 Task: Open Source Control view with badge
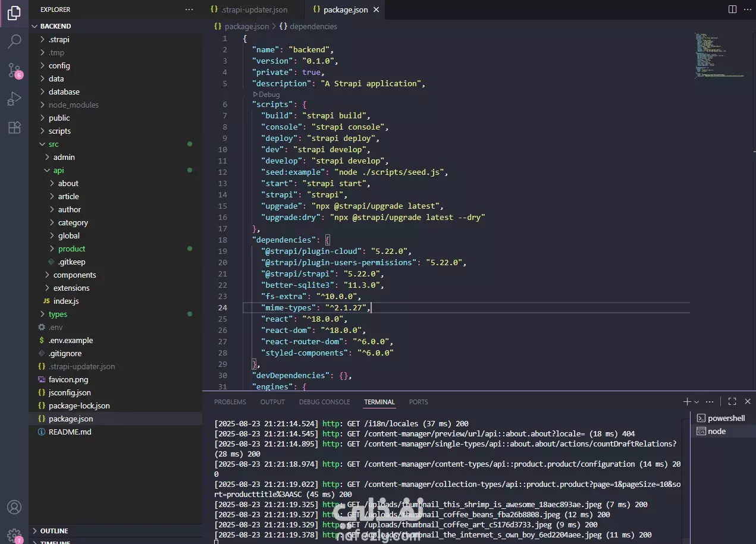point(14,71)
